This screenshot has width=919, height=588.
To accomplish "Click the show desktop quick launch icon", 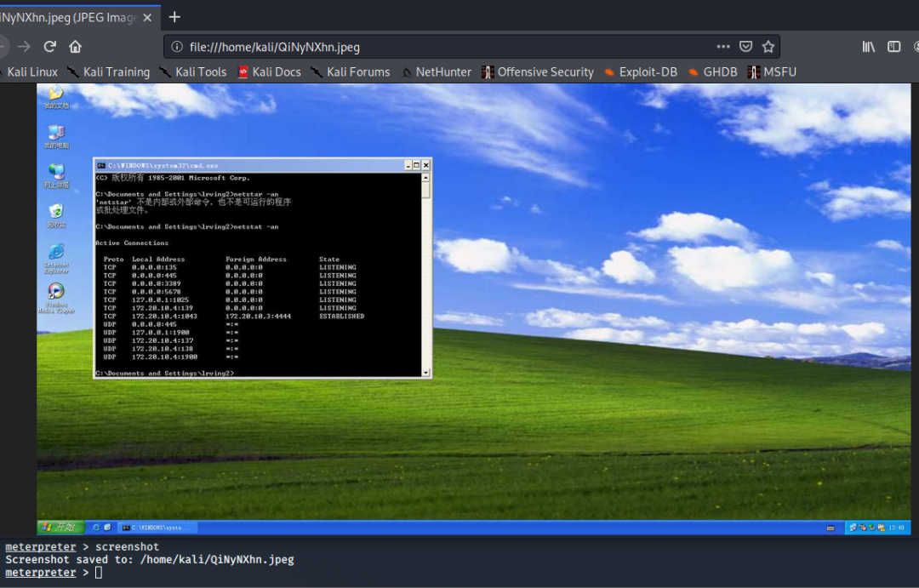I will 107,528.
